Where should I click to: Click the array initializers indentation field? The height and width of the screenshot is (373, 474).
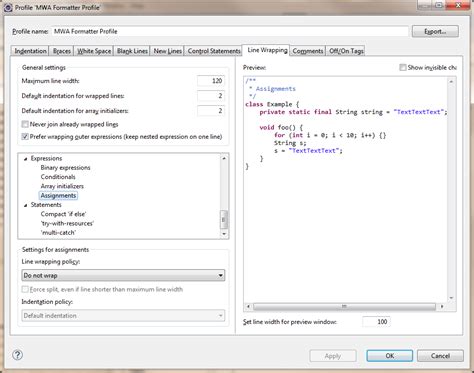pos(211,111)
